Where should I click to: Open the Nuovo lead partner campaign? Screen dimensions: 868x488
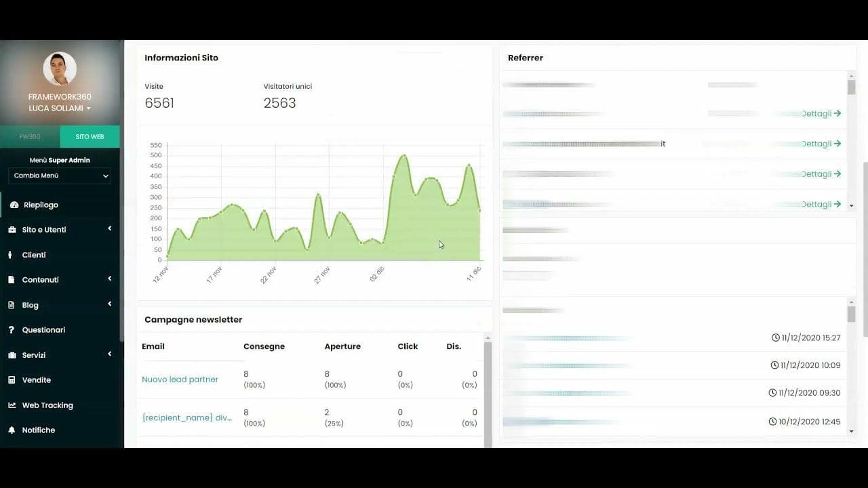click(180, 379)
